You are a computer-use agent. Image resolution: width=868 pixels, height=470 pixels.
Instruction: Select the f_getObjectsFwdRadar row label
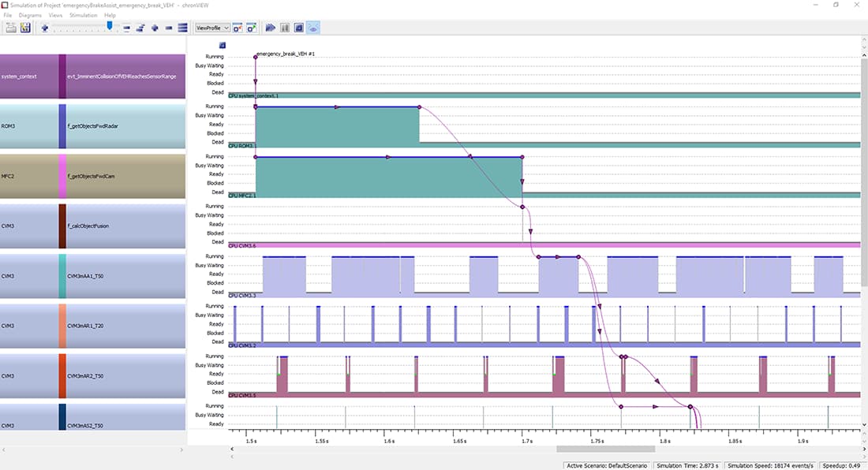[x=92, y=126]
